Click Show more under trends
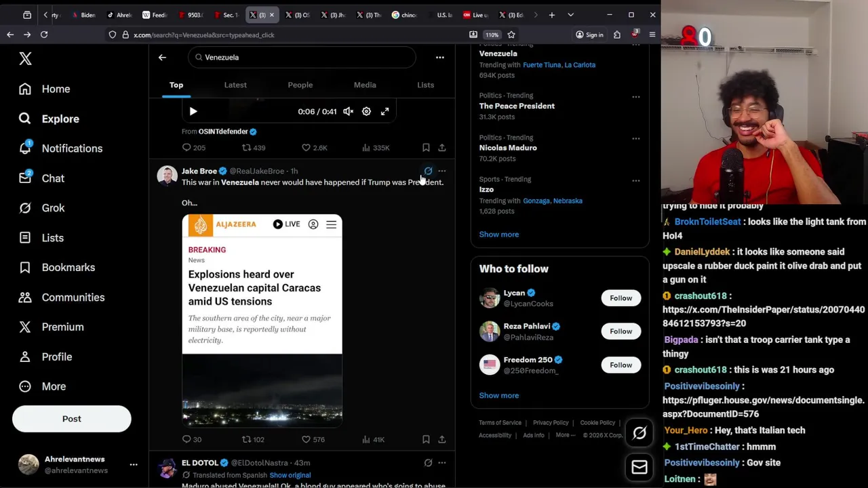This screenshot has height=488, width=868. coord(499,235)
